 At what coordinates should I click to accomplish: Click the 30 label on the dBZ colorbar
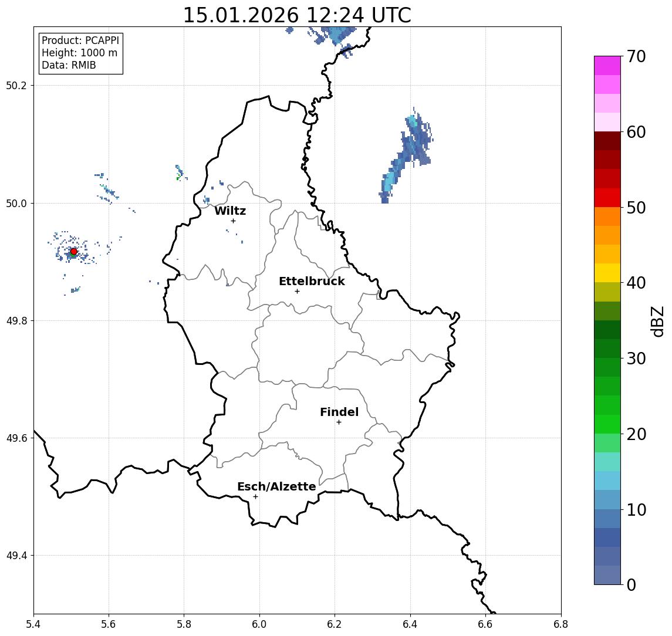pos(636,358)
